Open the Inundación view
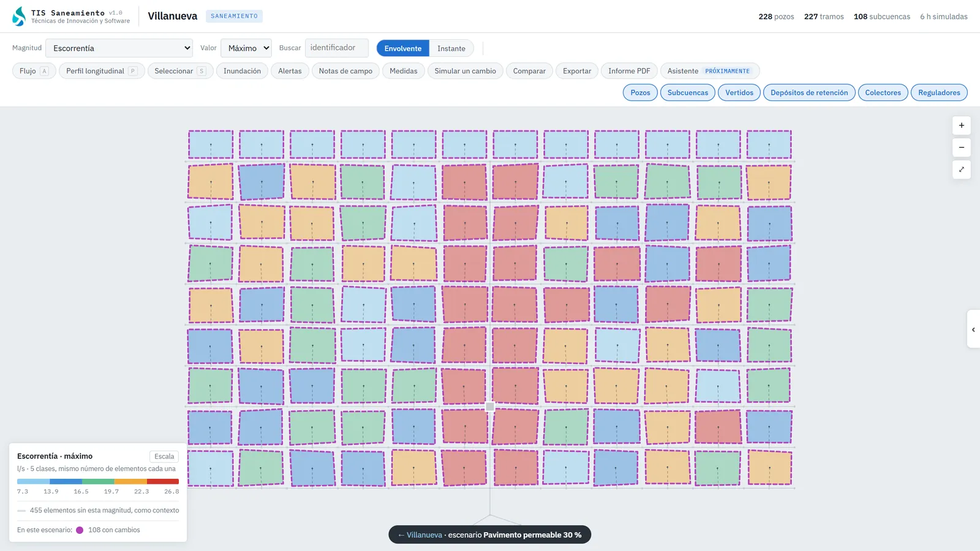Screen dimensions: 980x551 (x=242, y=71)
